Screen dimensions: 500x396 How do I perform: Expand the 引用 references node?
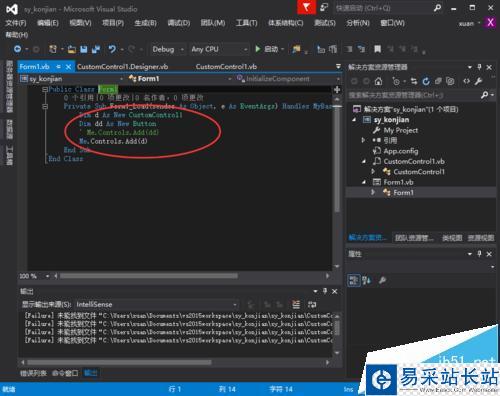click(x=363, y=140)
